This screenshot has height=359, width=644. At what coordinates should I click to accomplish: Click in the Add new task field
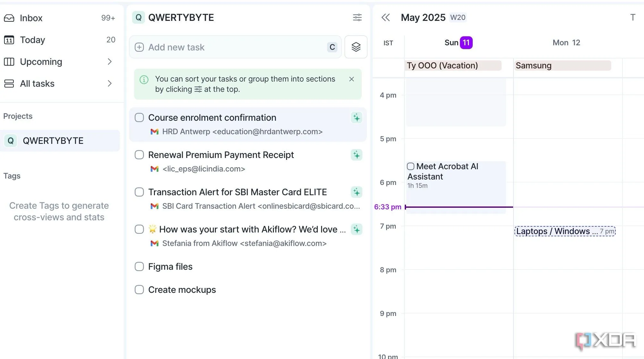tap(235, 47)
